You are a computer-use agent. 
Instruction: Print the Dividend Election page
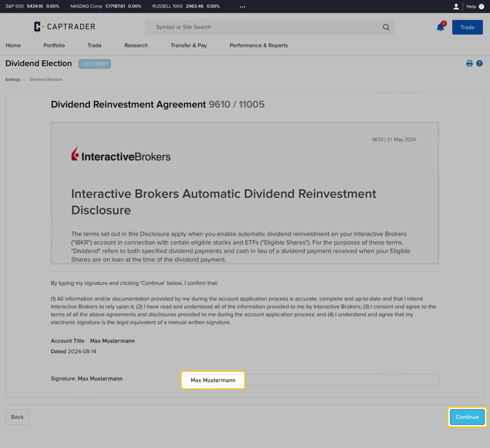click(x=469, y=64)
